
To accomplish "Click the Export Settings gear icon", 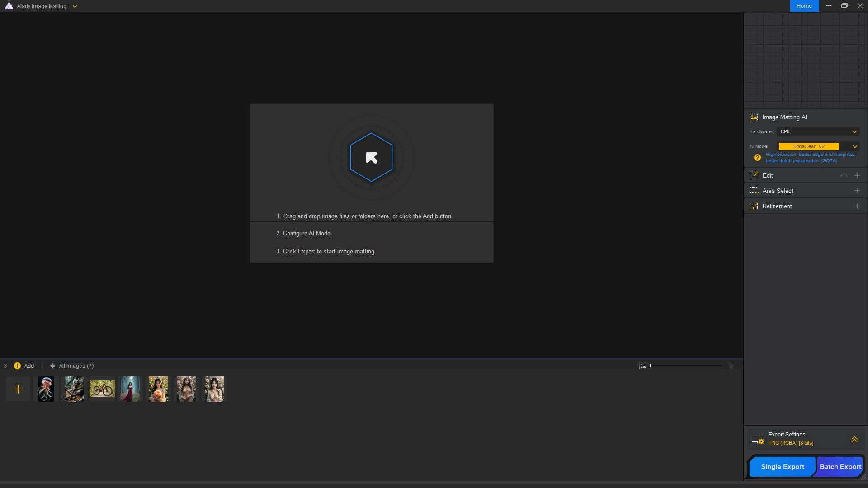I will pyautogui.click(x=758, y=438).
